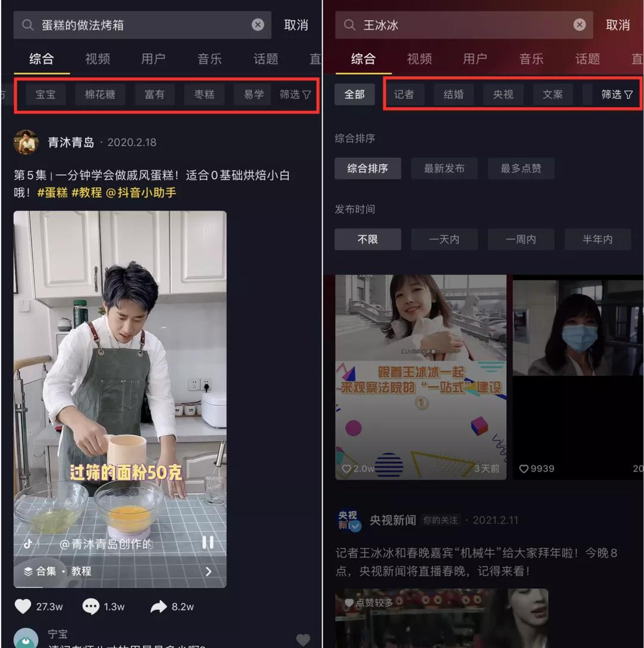The height and width of the screenshot is (648, 644).
Task: Tap the 央视新闻 account avatar
Action: click(x=349, y=520)
